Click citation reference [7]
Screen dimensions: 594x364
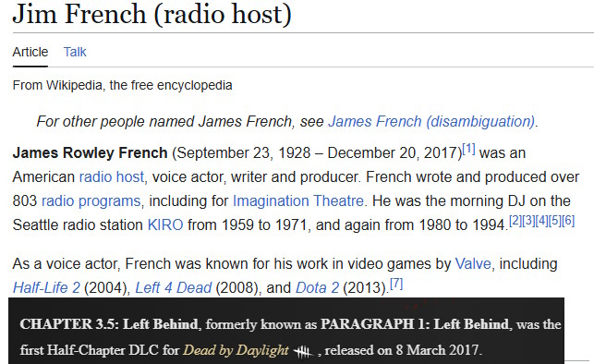point(396,284)
